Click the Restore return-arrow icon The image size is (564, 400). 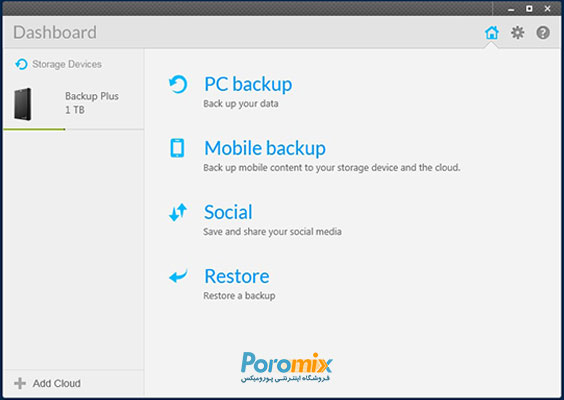(x=178, y=276)
